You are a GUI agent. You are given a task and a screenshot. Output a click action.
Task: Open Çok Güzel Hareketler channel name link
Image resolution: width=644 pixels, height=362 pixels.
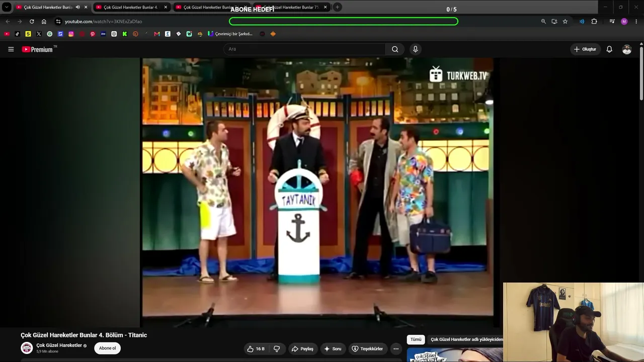click(x=59, y=345)
